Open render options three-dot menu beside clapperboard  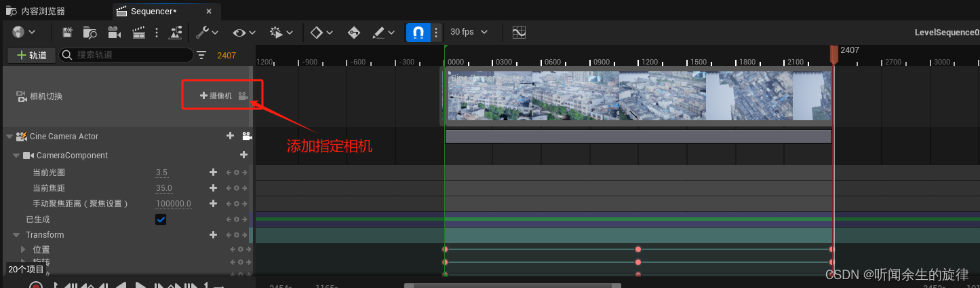coord(157,32)
